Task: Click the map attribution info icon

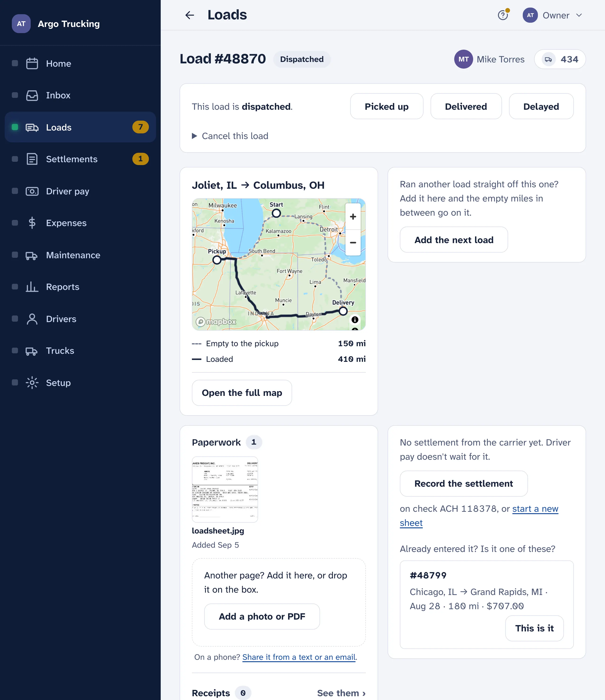Action: [355, 319]
